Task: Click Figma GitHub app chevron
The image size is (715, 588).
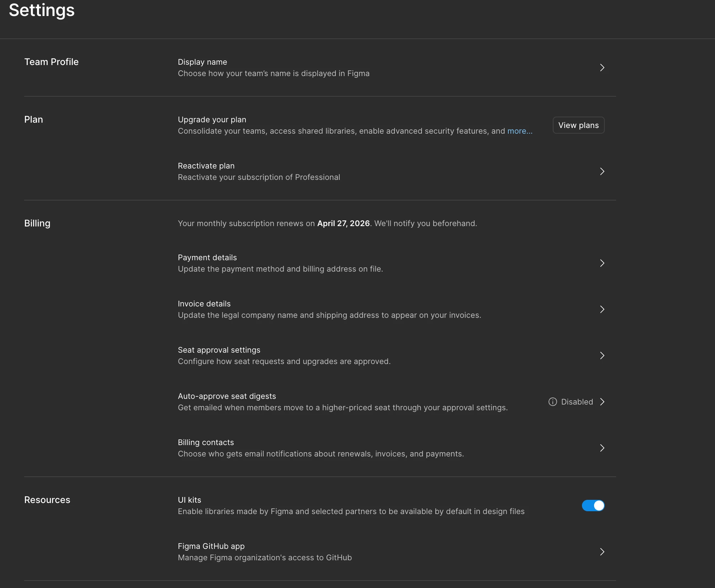Action: 602,552
